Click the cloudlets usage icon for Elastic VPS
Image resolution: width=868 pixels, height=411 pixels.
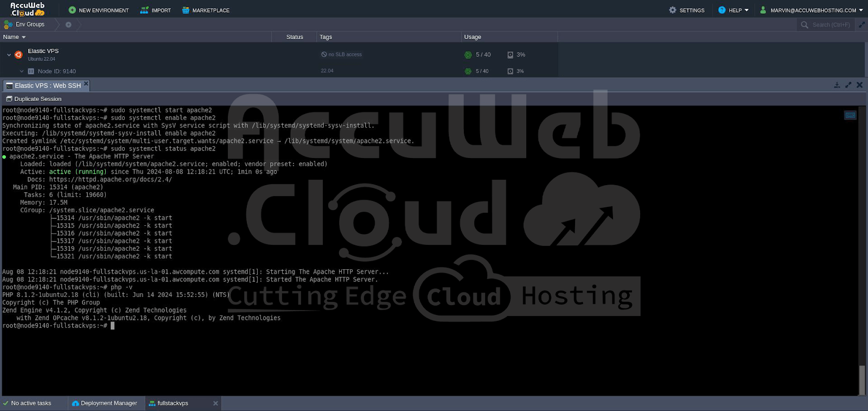point(468,55)
